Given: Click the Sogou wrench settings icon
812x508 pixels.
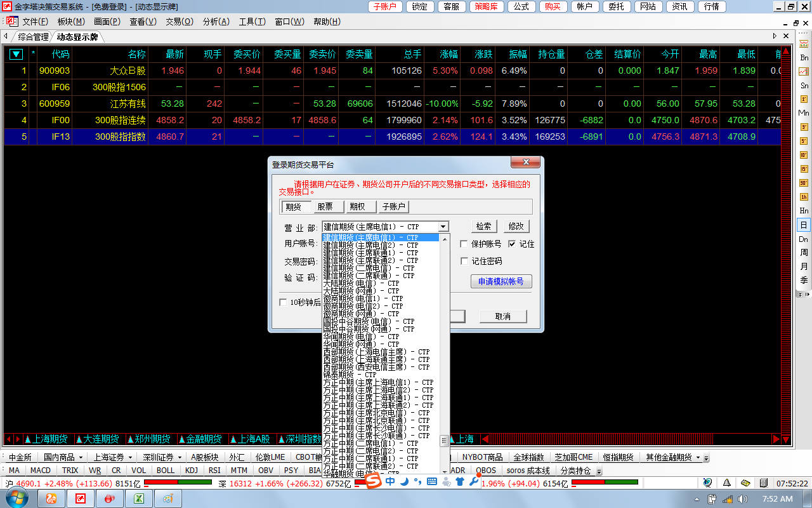Looking at the screenshot, I should [474, 481].
